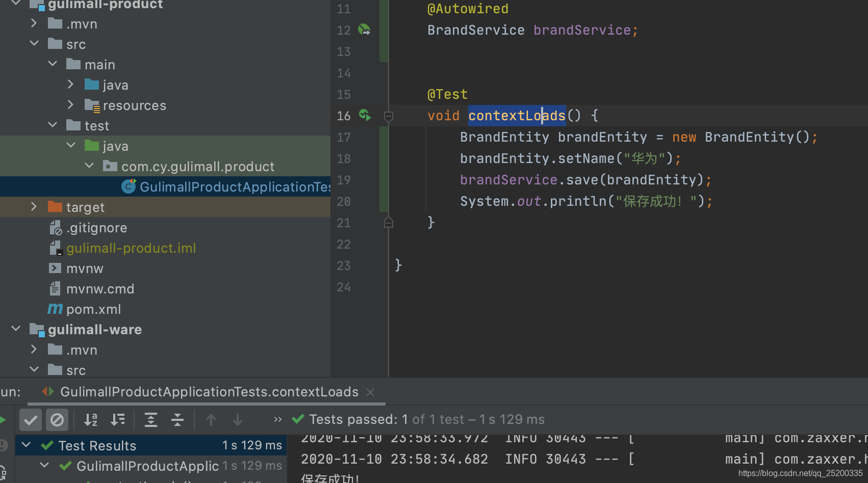Expand all test results
The width and height of the screenshot is (868, 483).
pos(151,420)
